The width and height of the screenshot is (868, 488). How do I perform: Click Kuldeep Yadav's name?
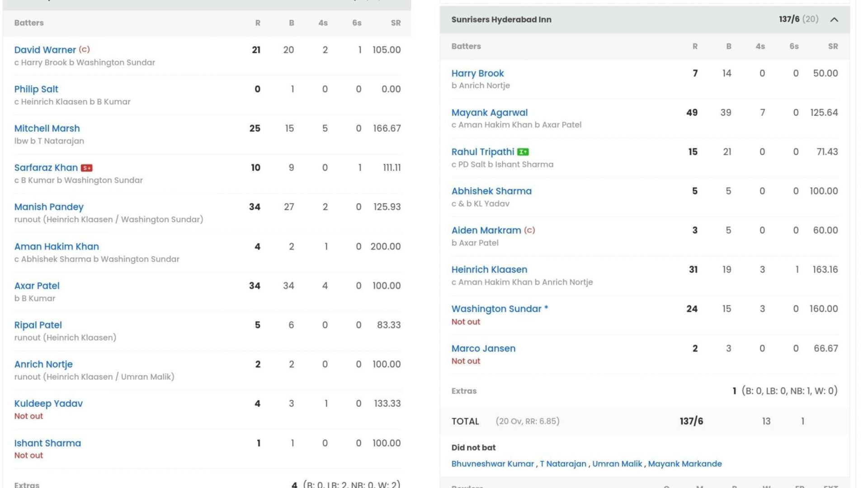(x=48, y=403)
